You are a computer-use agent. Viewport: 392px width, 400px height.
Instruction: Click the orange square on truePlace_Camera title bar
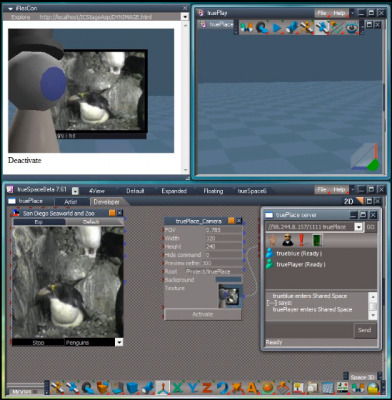coord(231,221)
